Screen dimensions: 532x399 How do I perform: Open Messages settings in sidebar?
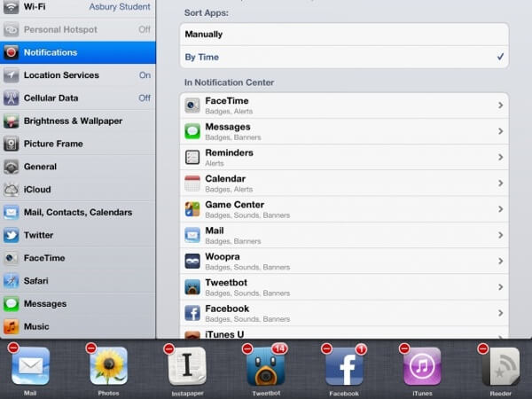coord(78,303)
